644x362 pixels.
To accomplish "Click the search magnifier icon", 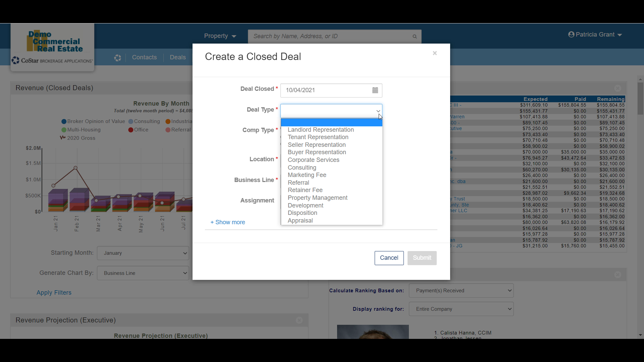I will click(x=415, y=37).
